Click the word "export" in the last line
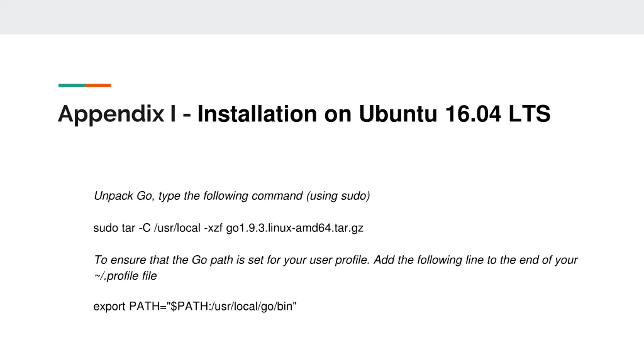 click(109, 307)
